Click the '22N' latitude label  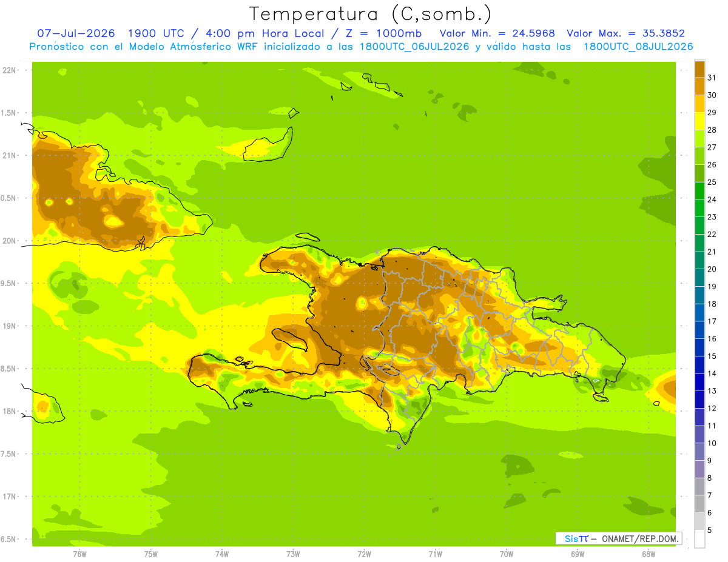[x=8, y=70]
